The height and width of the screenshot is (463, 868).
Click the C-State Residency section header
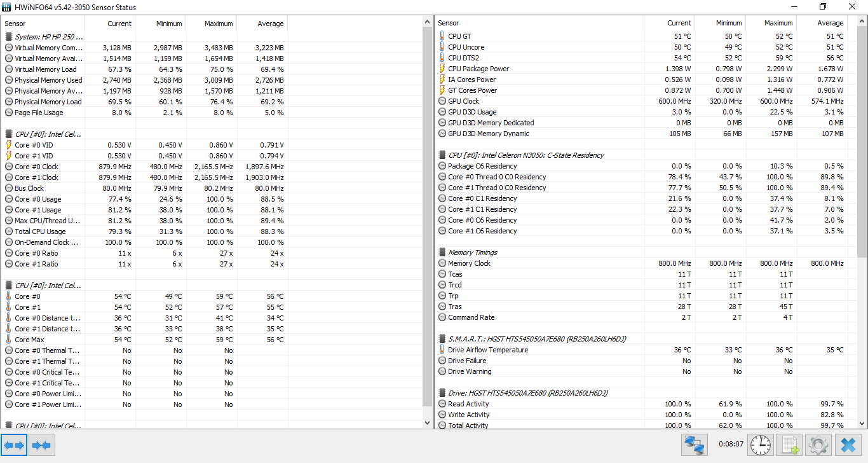click(x=526, y=155)
